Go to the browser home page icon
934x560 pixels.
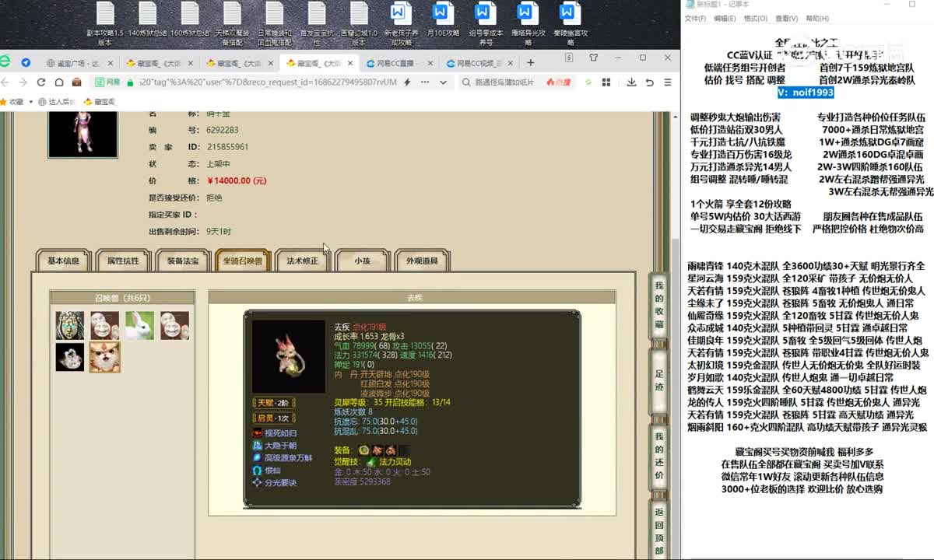tap(58, 82)
